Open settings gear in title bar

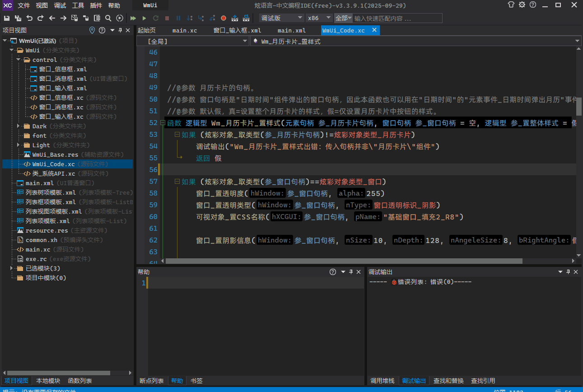pos(522,5)
